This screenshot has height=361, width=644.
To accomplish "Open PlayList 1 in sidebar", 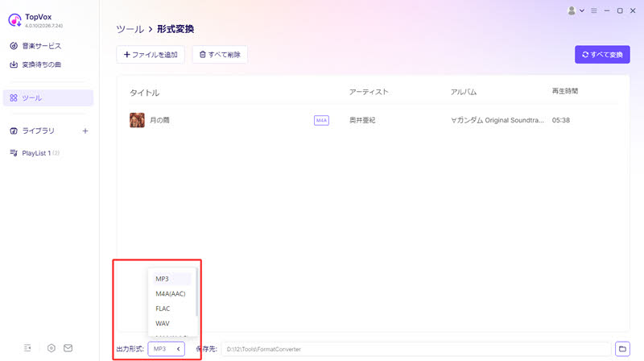I will tap(35, 153).
